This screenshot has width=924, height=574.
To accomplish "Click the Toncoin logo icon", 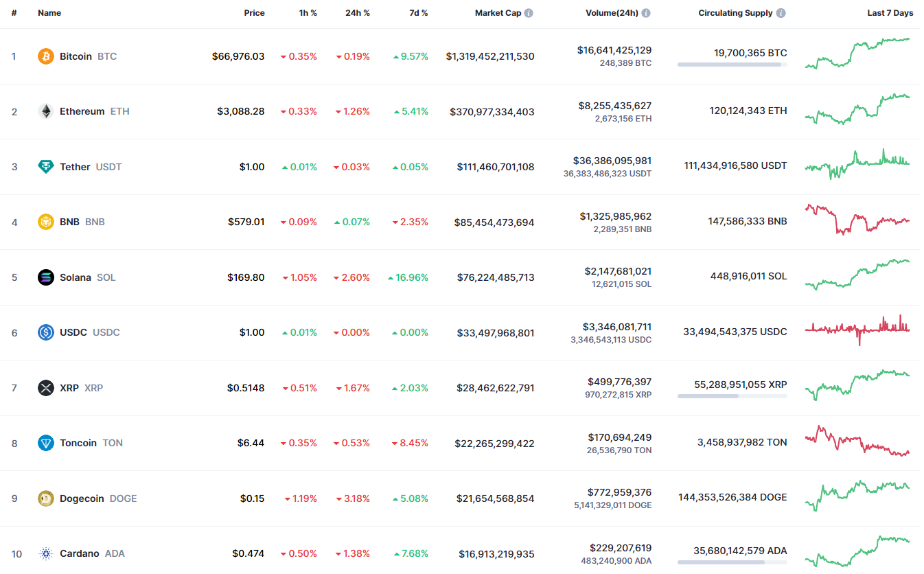I will pos(45,443).
